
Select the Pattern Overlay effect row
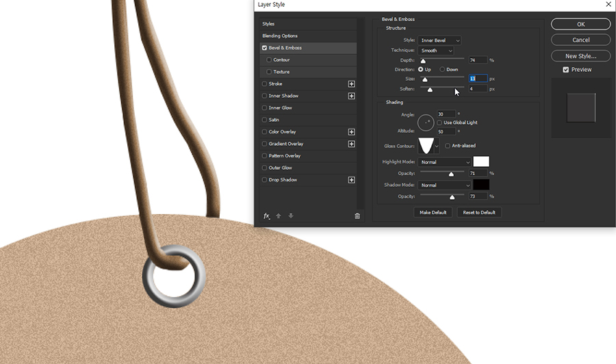(x=308, y=156)
